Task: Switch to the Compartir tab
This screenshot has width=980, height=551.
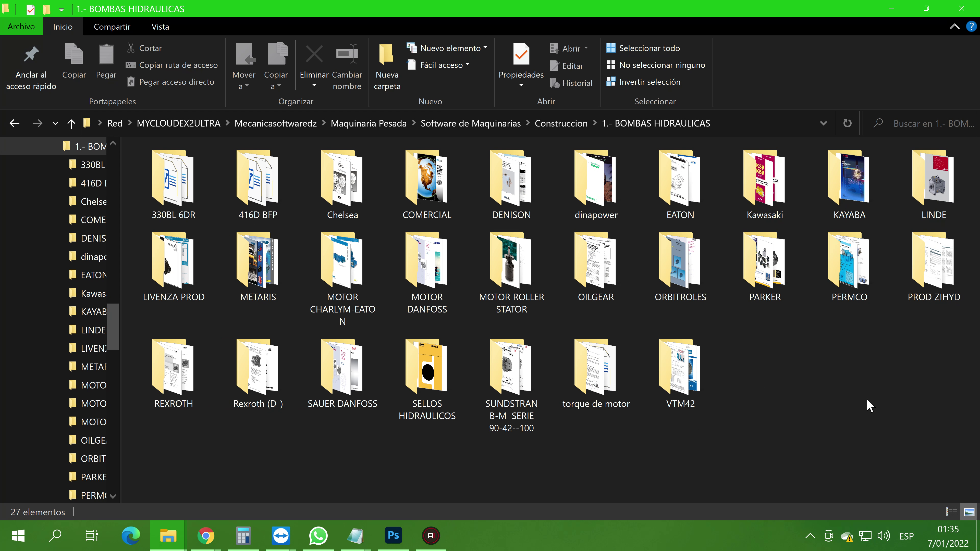Action: [x=112, y=27]
